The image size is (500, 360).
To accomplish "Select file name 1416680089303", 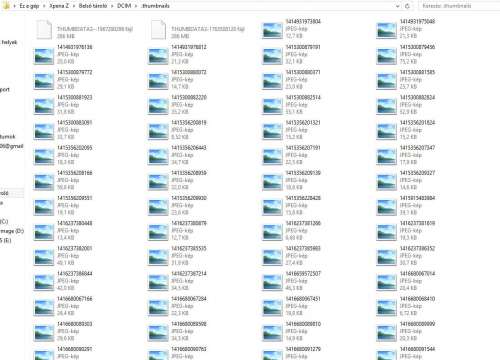I will coord(75,324).
